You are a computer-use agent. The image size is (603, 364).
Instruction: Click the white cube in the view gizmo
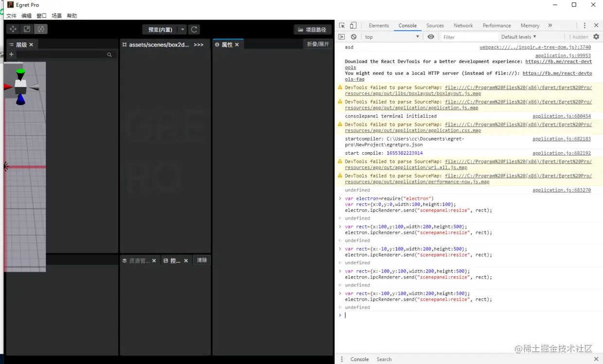(20, 87)
